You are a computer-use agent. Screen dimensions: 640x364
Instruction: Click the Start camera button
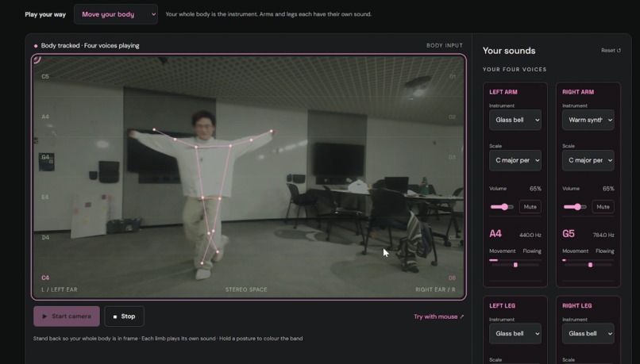[67, 316]
